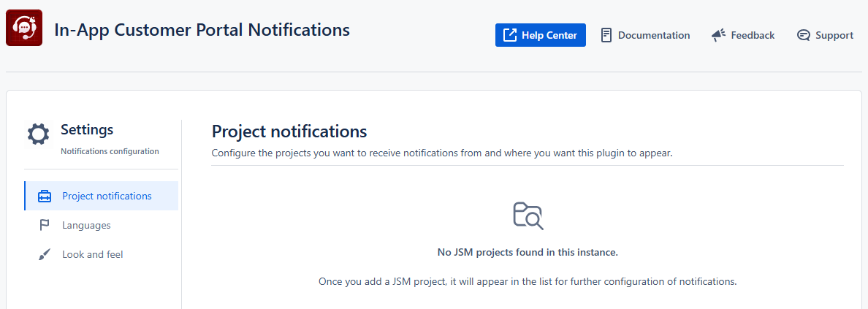Click the briefcase icon beside Project notifications
868x309 pixels.
point(45,196)
